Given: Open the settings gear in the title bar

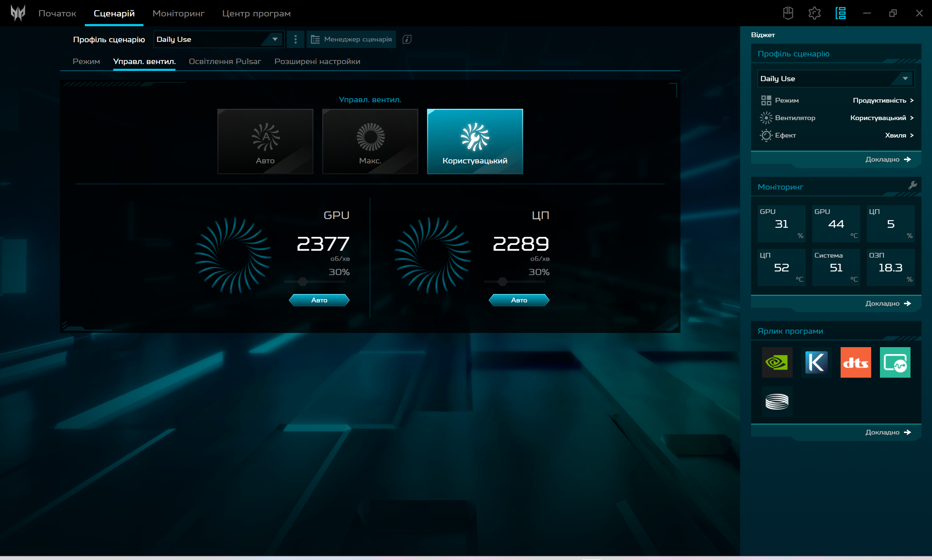Looking at the screenshot, I should [x=814, y=13].
